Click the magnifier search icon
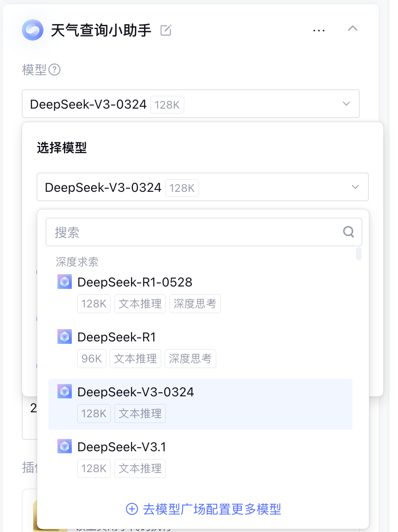The height and width of the screenshot is (532, 398). point(349,232)
